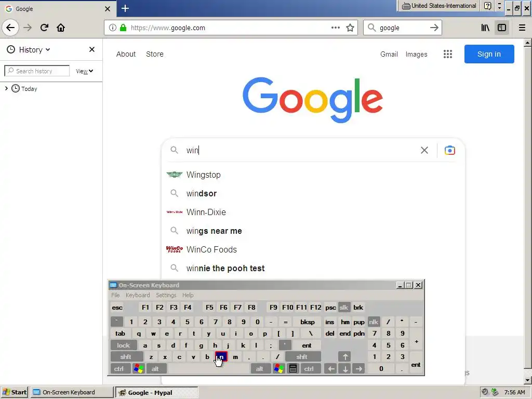Toggle the lock caps key
This screenshot has height=399, width=532.
click(x=124, y=345)
